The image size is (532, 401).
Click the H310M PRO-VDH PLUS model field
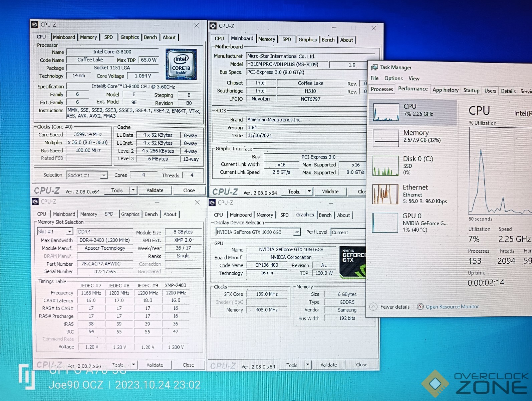[x=287, y=64]
